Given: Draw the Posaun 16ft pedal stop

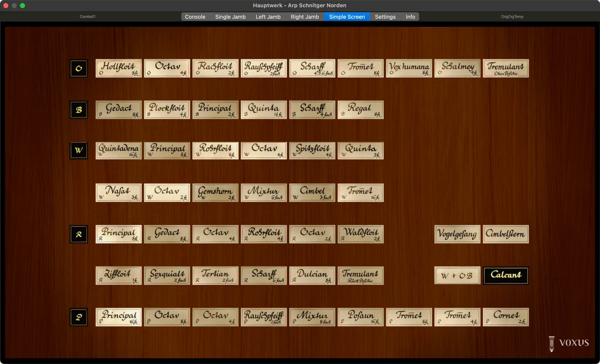Looking at the screenshot, I should (x=360, y=317).
